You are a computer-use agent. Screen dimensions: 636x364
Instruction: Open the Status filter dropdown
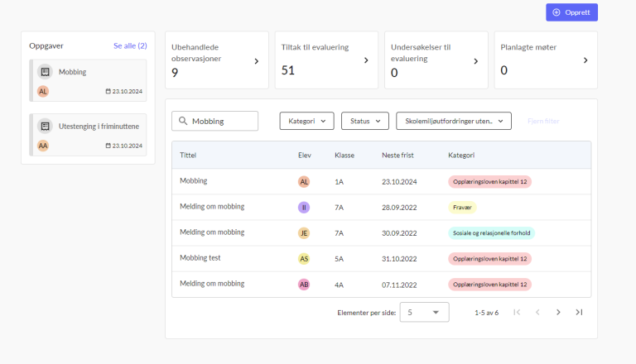point(364,121)
